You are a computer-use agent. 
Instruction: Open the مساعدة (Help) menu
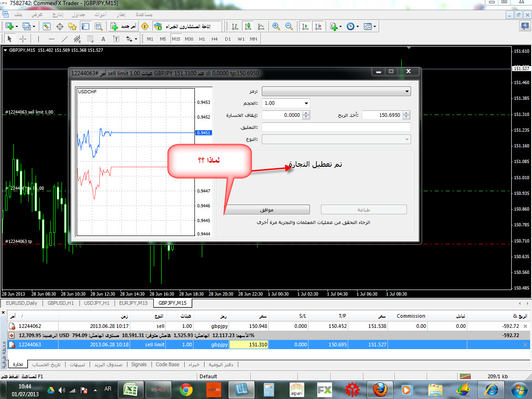(144, 15)
